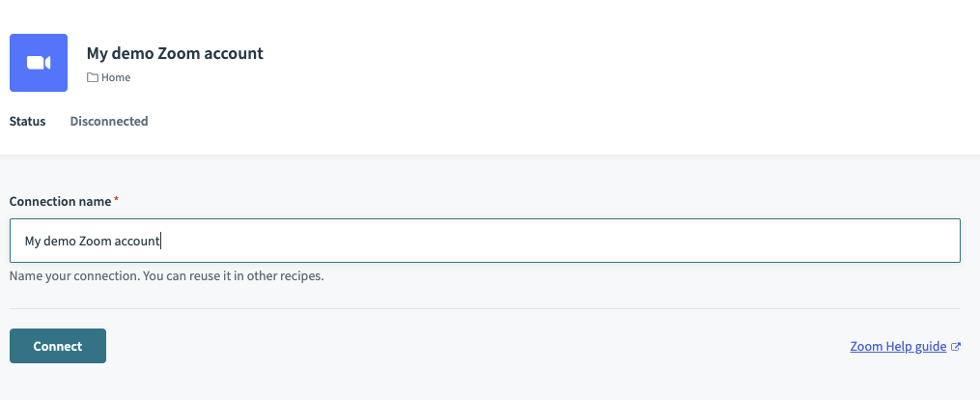
Task: Open the Zoom Help guide link
Action: [898, 346]
